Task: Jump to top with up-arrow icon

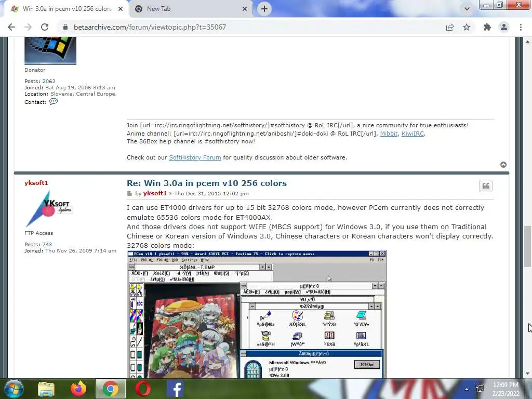Action: pyautogui.click(x=503, y=165)
